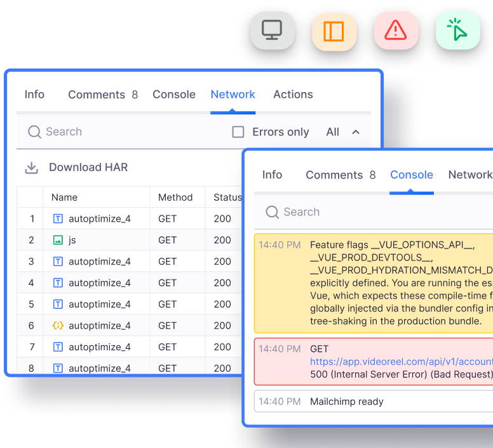This screenshot has height=448, width=493.
Task: Select autoptimize_4 request in row 4
Action: coord(99,283)
